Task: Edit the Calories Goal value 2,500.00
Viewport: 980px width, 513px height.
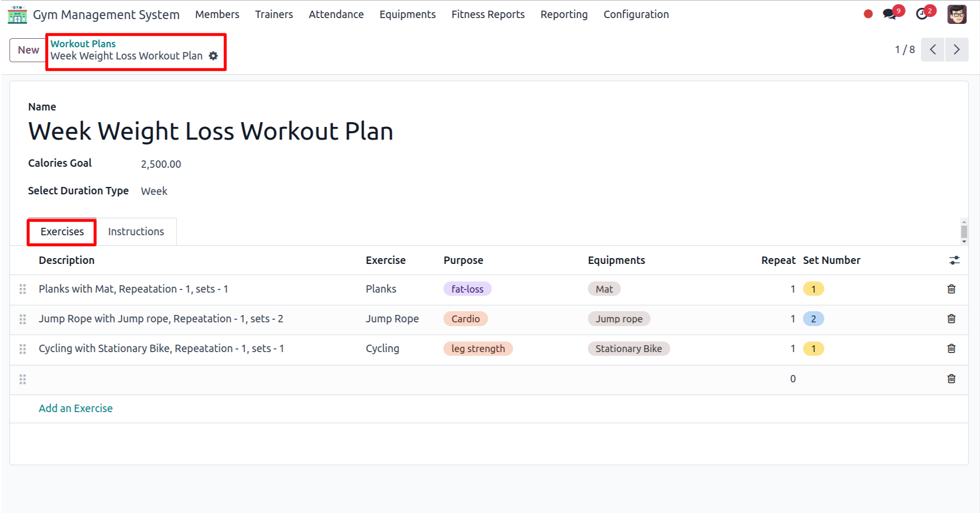Action: tap(161, 164)
